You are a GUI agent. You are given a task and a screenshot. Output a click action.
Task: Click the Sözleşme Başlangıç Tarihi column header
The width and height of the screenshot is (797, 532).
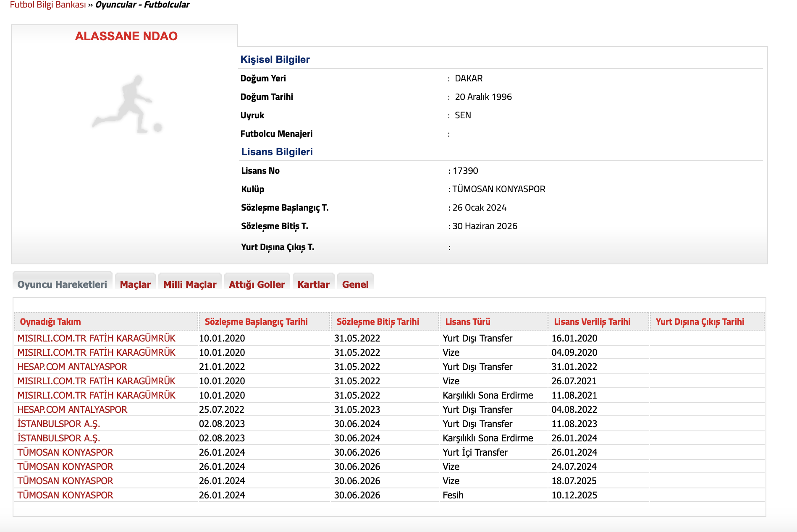click(256, 321)
